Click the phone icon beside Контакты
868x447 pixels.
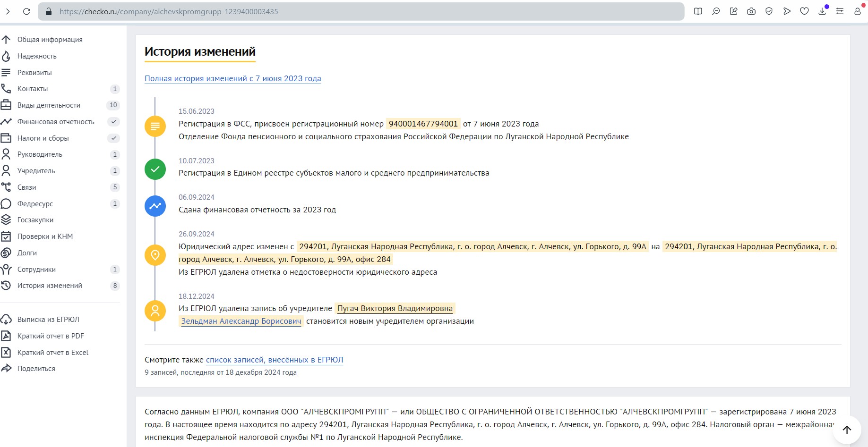(6, 89)
